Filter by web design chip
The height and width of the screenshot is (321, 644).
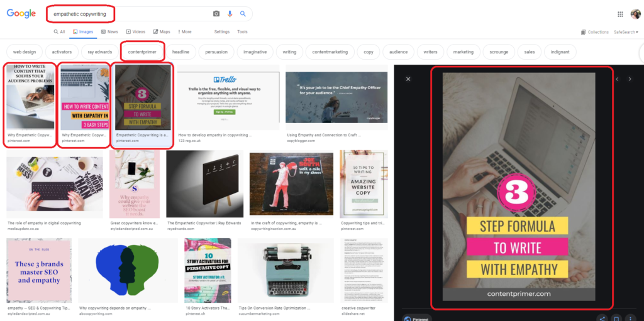(25, 52)
